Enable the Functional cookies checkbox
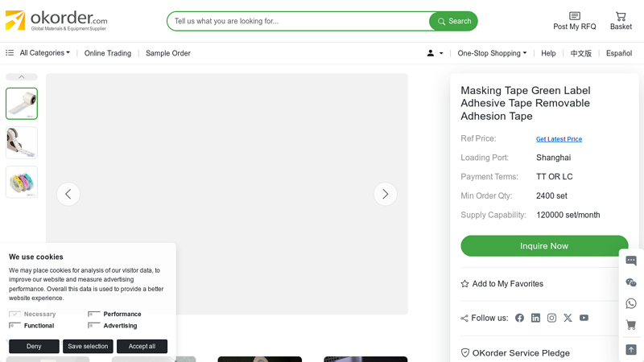 (14, 326)
